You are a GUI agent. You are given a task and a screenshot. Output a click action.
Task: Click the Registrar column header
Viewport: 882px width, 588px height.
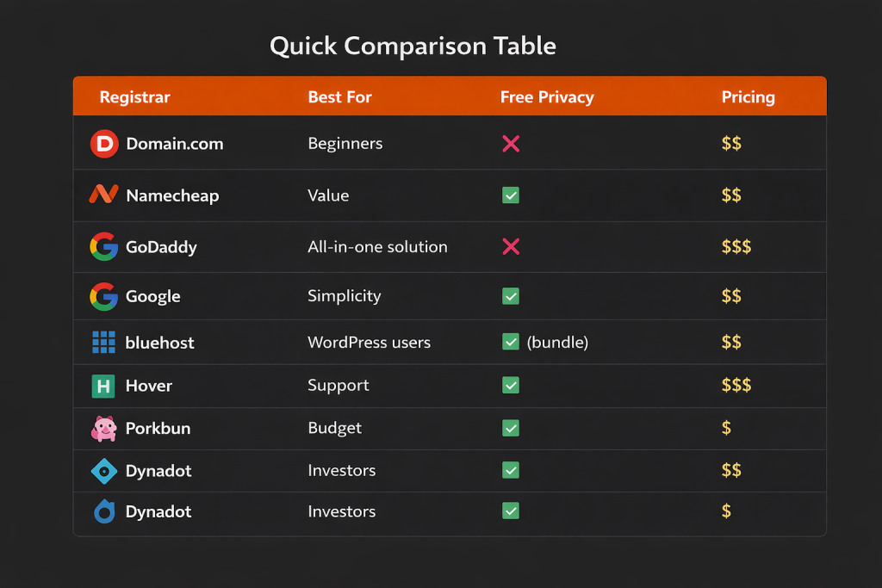click(135, 97)
